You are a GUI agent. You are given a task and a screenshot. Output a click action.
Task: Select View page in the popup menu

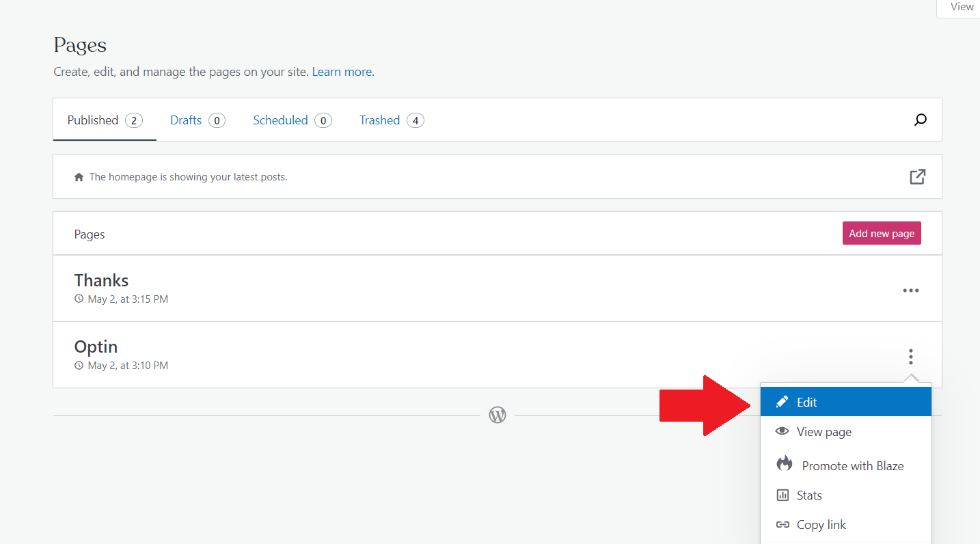[846, 432]
